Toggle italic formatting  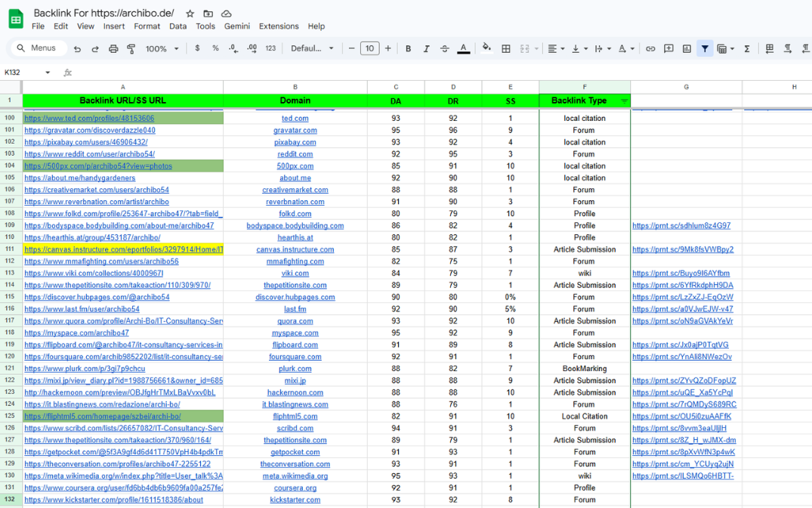coord(426,48)
